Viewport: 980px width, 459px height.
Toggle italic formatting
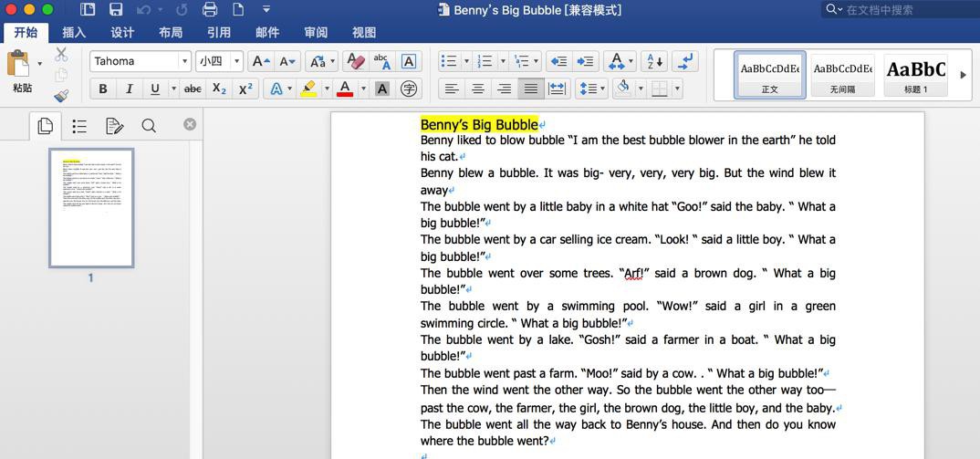coord(130,89)
